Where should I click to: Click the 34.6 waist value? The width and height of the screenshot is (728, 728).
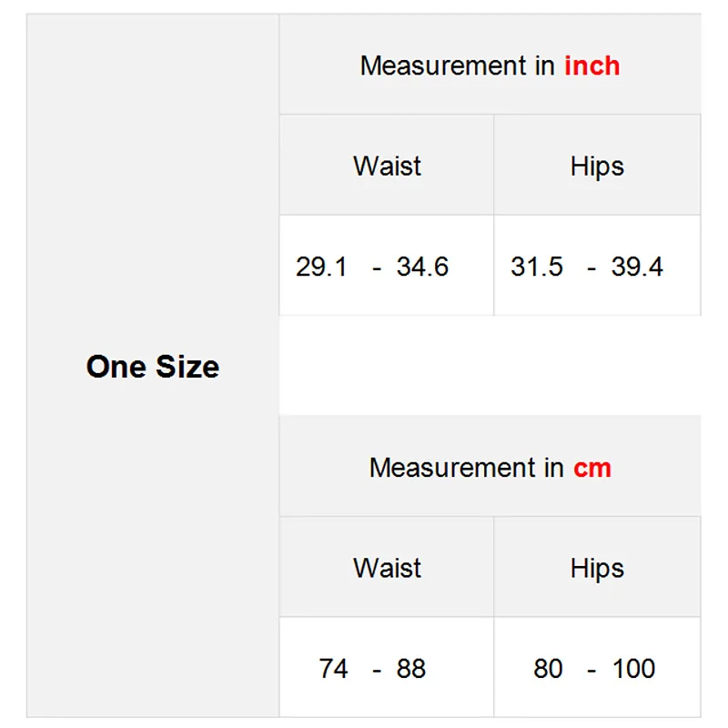click(x=422, y=267)
